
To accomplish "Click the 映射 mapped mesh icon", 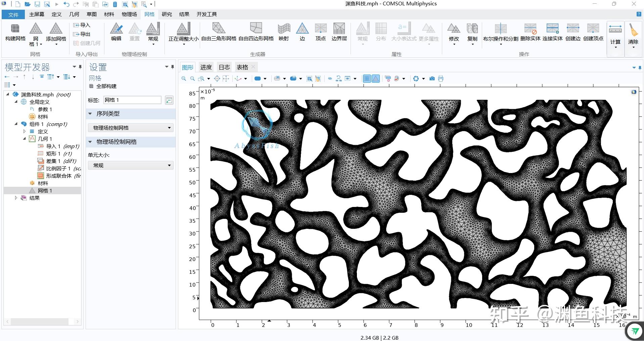I will (284, 33).
